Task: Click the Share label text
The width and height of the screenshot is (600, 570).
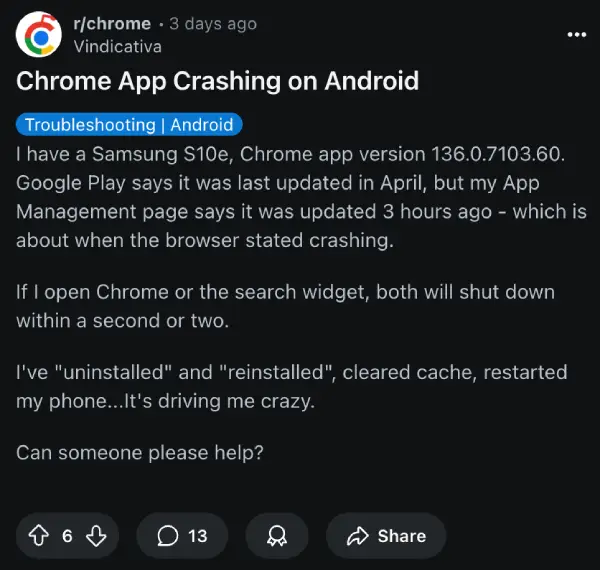Action: [x=402, y=536]
